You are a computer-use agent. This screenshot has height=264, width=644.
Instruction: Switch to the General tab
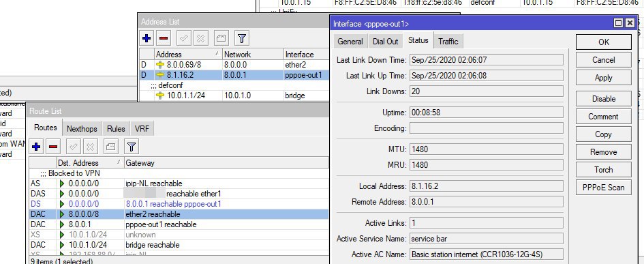pos(350,42)
